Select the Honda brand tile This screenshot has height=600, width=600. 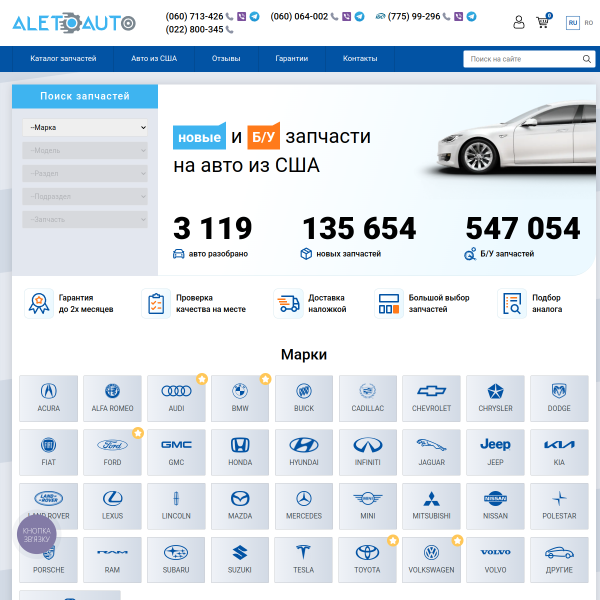(240, 452)
